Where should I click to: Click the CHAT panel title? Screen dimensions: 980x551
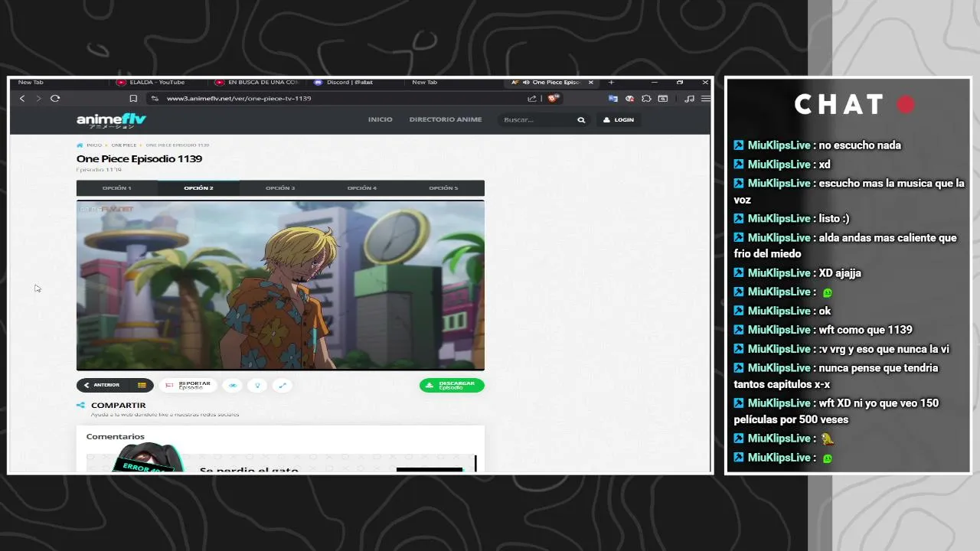click(x=840, y=105)
